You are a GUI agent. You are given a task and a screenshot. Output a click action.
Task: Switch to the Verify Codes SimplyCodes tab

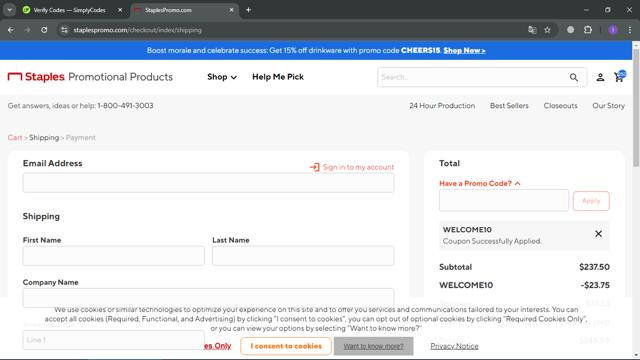tap(69, 10)
